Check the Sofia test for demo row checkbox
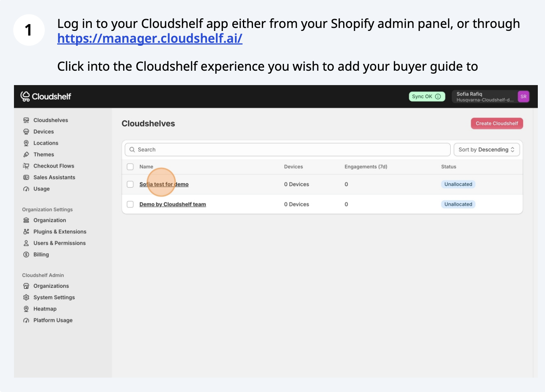The height and width of the screenshot is (392, 545). point(130,184)
